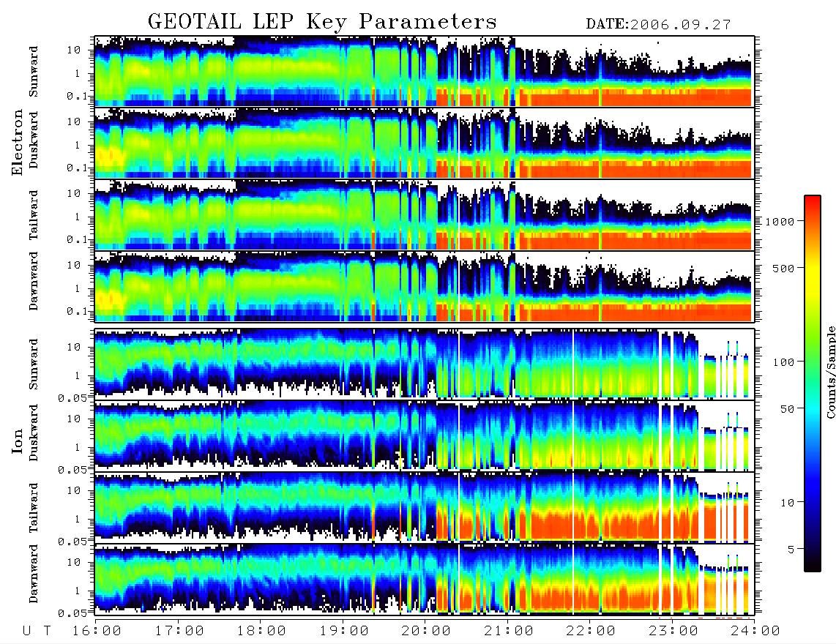Screen dimensions: 836x644
Task: Click the 500 tick on the color bar
Action: pyautogui.click(x=783, y=268)
